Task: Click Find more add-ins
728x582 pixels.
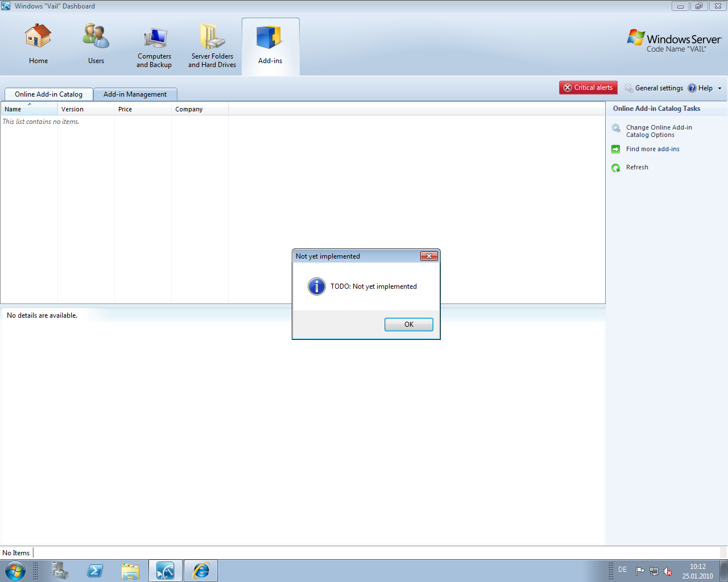Action: [x=652, y=149]
